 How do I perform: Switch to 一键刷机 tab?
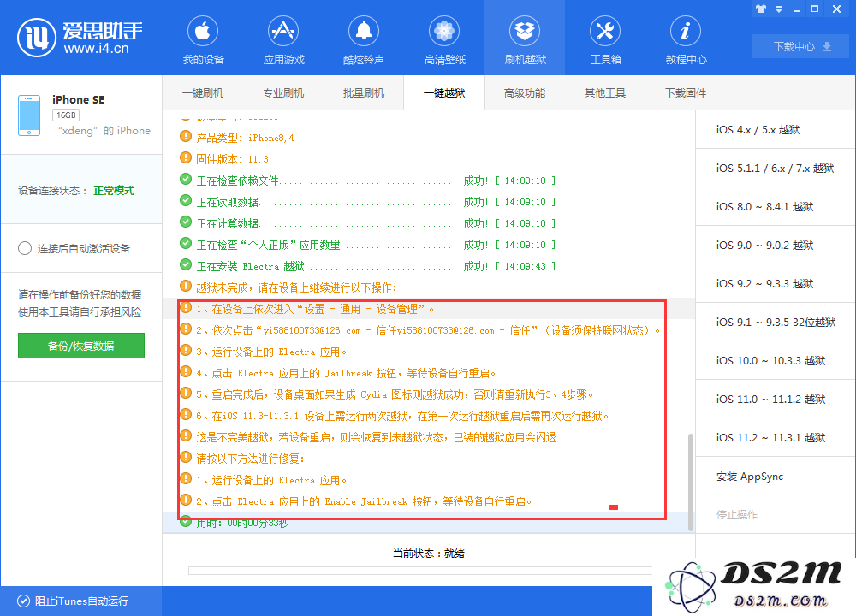(203, 92)
